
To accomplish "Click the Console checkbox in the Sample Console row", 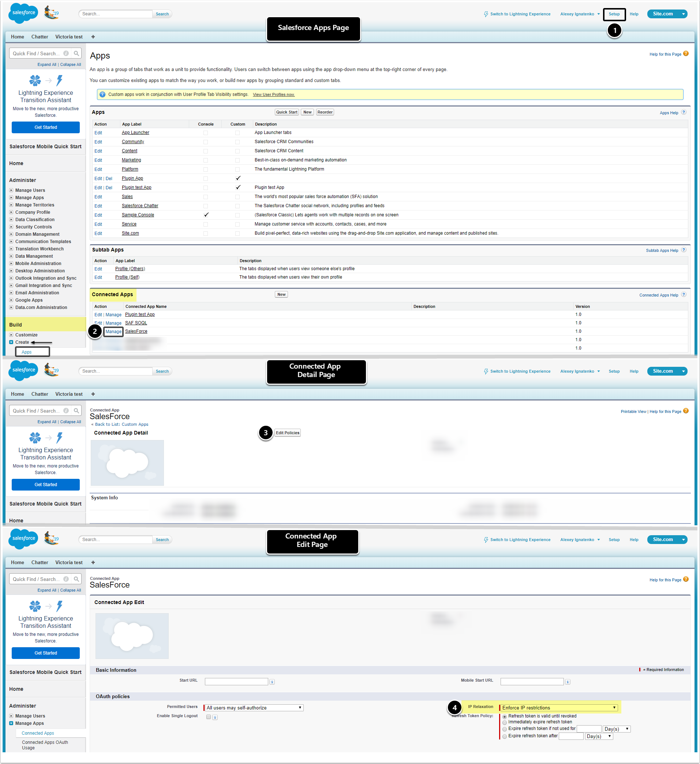I will point(206,215).
